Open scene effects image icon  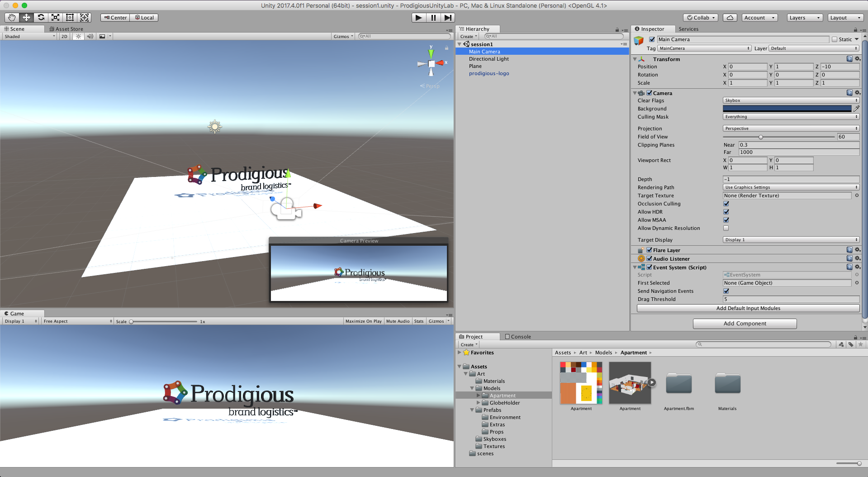102,36
